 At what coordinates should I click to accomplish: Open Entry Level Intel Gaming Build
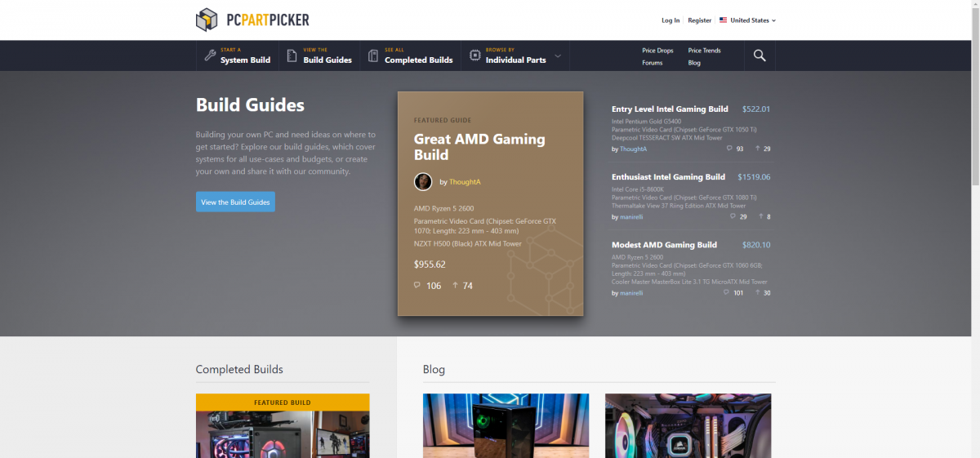tap(670, 109)
